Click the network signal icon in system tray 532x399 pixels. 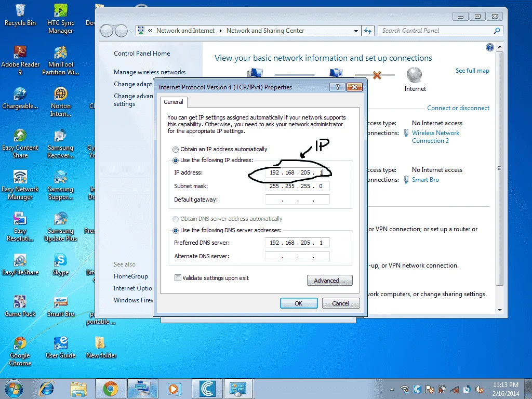click(x=454, y=390)
